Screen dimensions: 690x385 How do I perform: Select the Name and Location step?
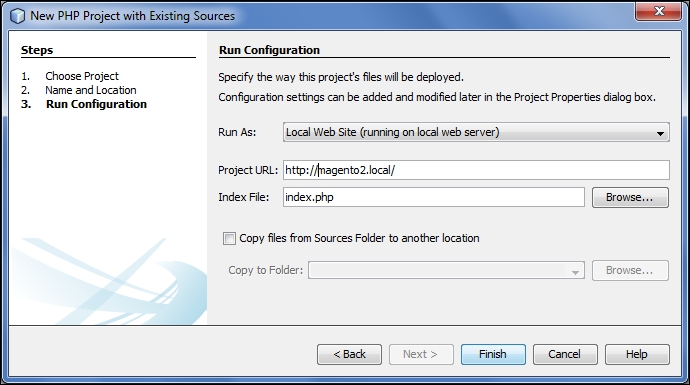(x=91, y=90)
